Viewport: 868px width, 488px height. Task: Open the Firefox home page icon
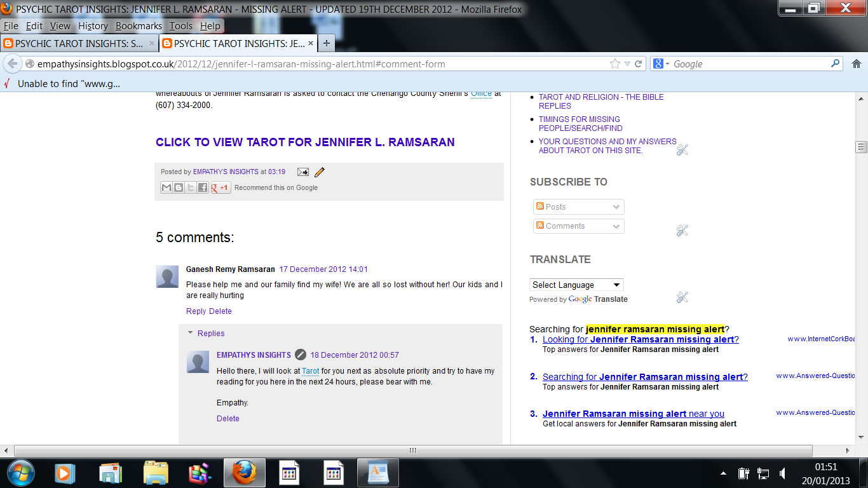tap(856, 64)
